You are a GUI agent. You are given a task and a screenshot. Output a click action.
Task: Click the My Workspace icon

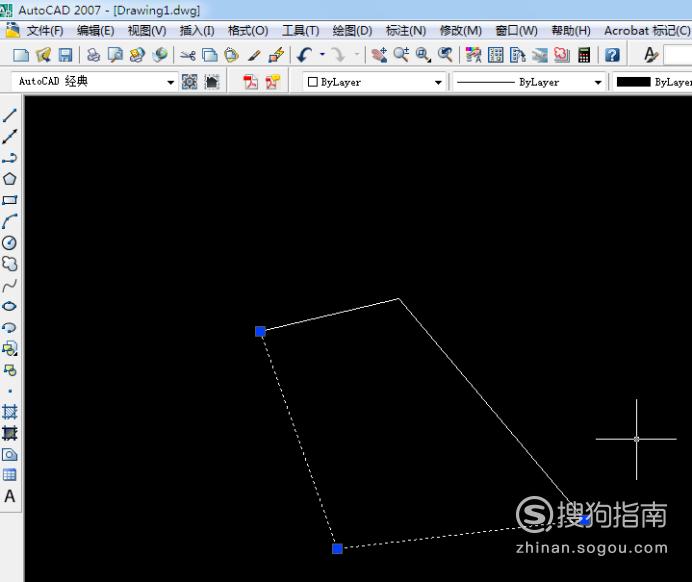click(x=212, y=82)
